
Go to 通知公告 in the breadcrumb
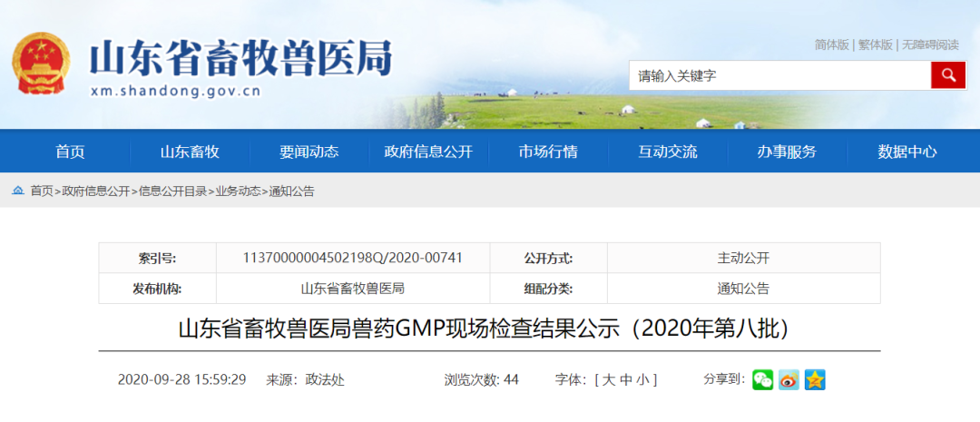point(292,191)
